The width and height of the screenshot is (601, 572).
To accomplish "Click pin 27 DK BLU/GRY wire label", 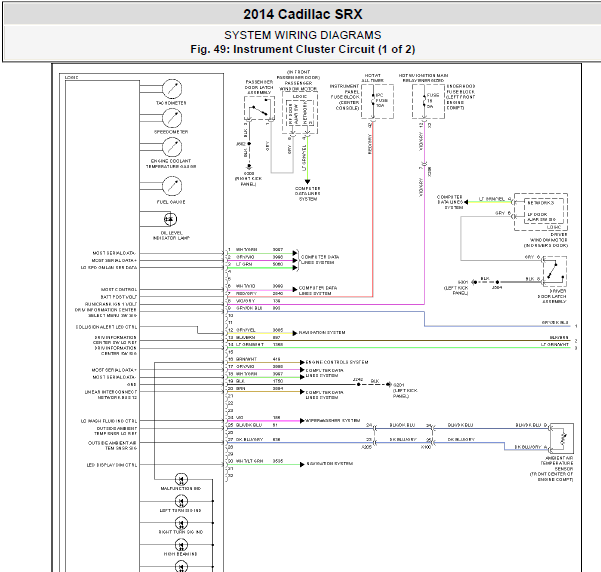I will [250, 439].
